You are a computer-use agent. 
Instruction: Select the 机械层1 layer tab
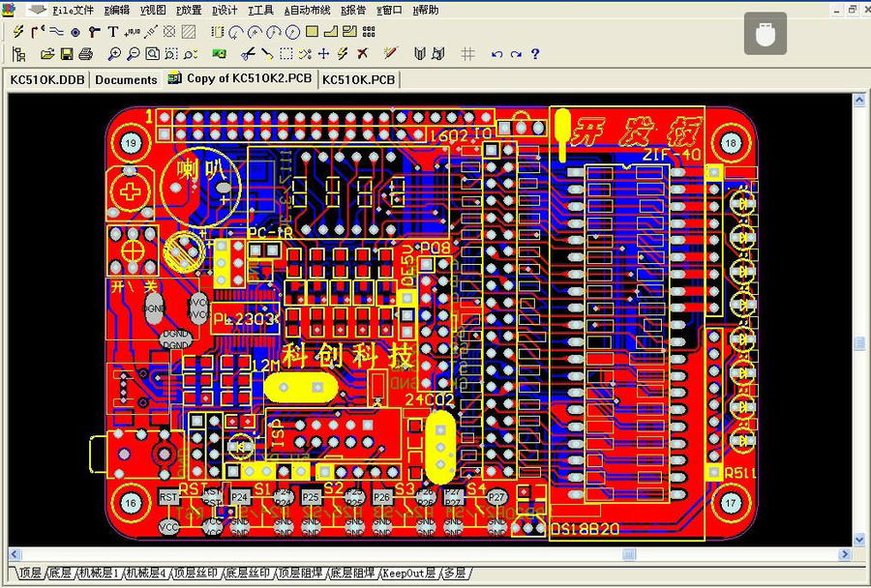(99, 573)
